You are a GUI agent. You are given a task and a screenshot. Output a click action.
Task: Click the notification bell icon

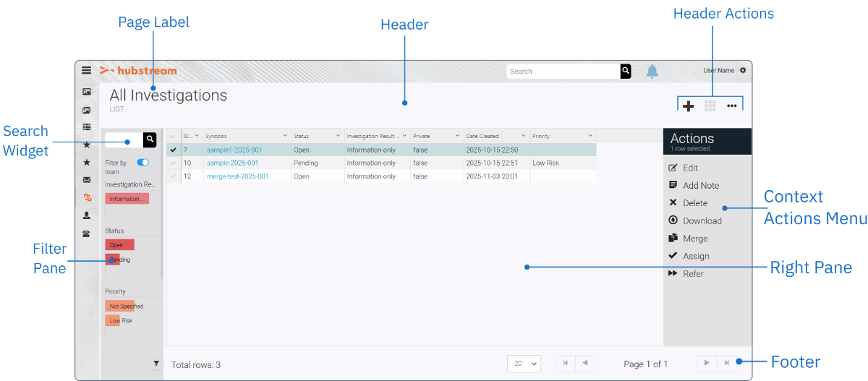652,71
